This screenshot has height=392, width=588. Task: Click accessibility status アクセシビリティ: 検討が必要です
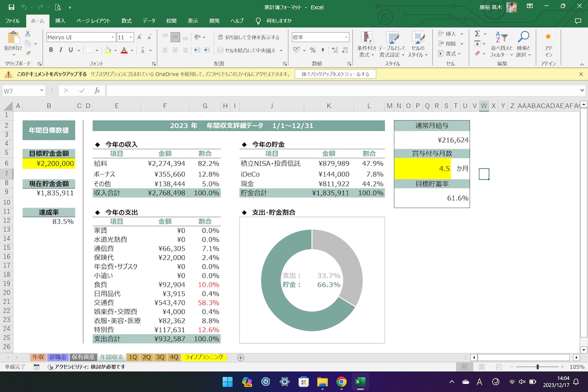click(x=86, y=367)
